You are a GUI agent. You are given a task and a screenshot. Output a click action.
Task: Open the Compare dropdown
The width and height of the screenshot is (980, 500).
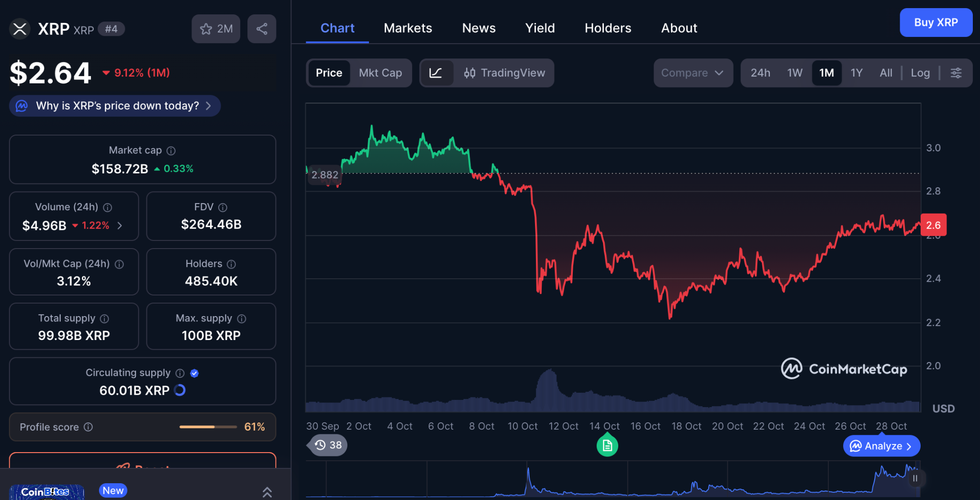[692, 73]
